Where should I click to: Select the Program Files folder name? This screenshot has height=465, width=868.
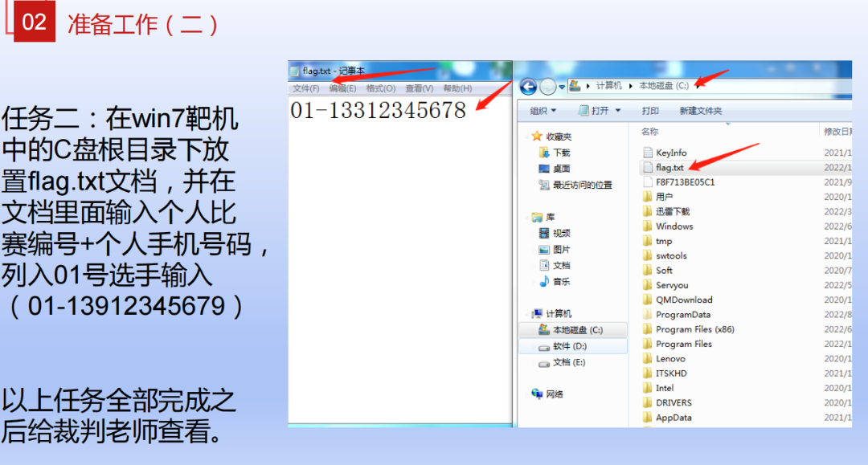pos(684,344)
